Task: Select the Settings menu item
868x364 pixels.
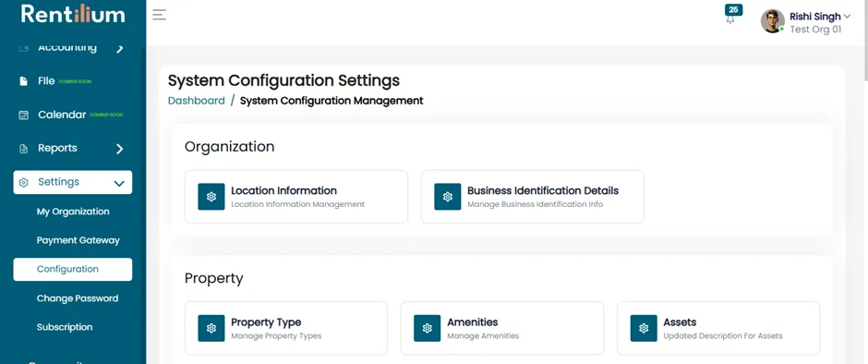Action: (73, 182)
